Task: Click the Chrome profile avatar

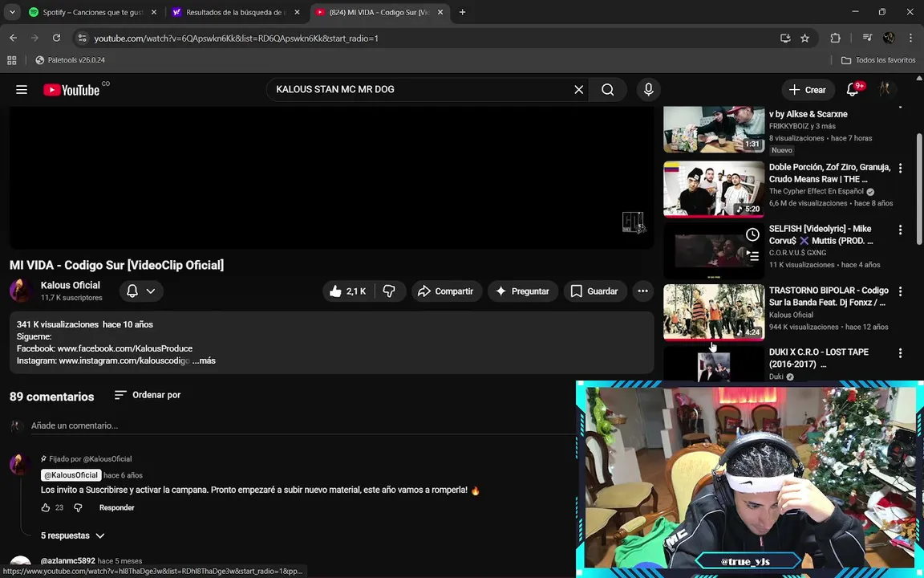Action: (889, 39)
